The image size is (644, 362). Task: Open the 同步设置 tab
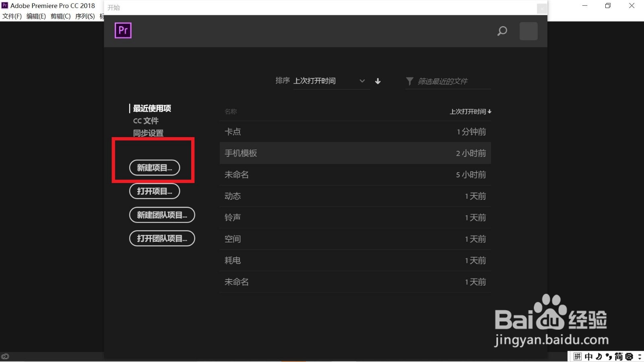[148, 133]
